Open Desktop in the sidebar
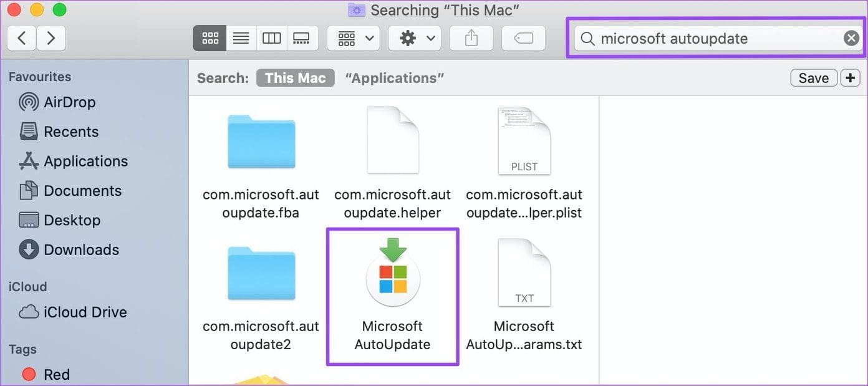The width and height of the screenshot is (868, 386). click(x=59, y=220)
